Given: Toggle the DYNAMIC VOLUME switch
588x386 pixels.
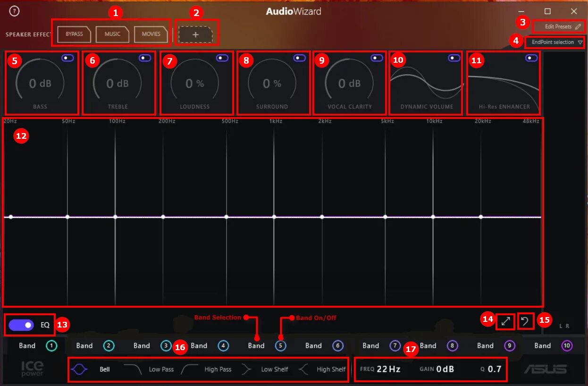Looking at the screenshot, I should [x=454, y=58].
